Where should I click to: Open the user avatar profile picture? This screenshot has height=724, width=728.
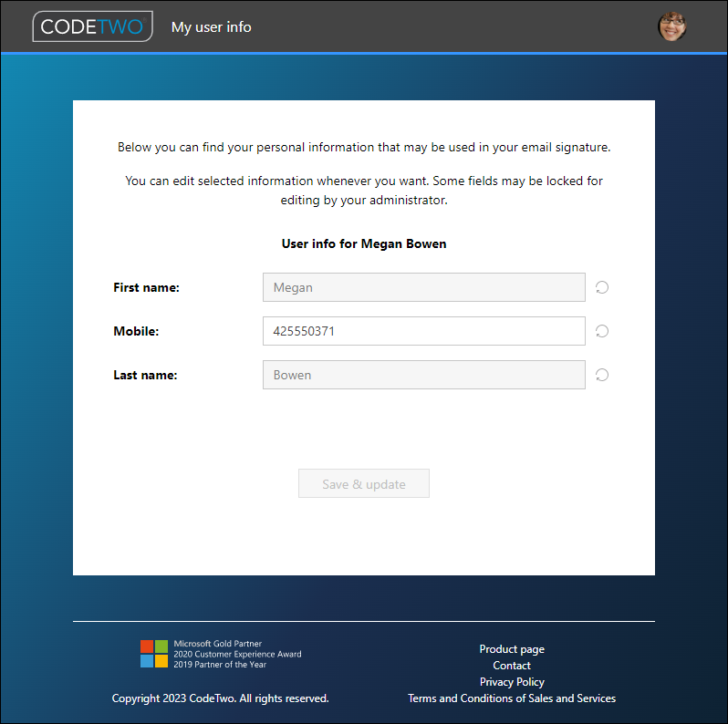click(x=671, y=26)
